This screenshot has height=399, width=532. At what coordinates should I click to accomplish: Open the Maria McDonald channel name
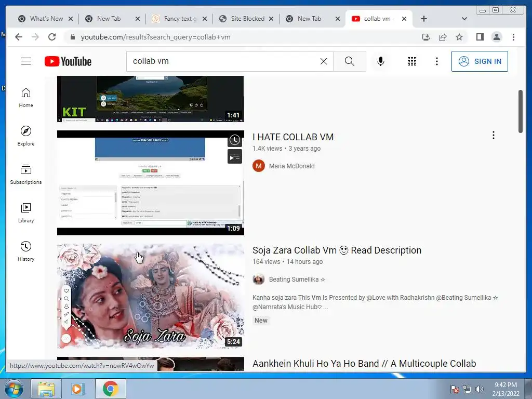(x=292, y=166)
